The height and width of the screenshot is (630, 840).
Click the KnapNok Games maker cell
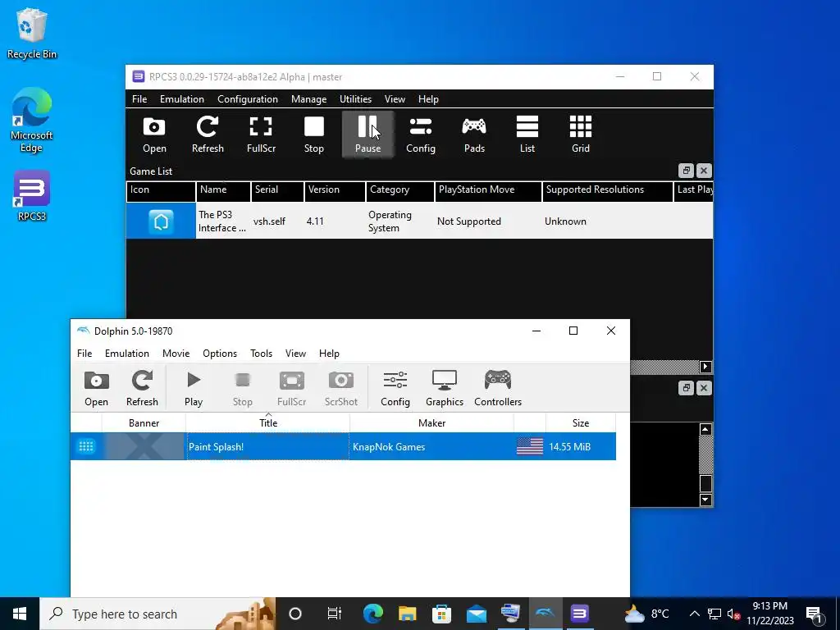coord(431,447)
